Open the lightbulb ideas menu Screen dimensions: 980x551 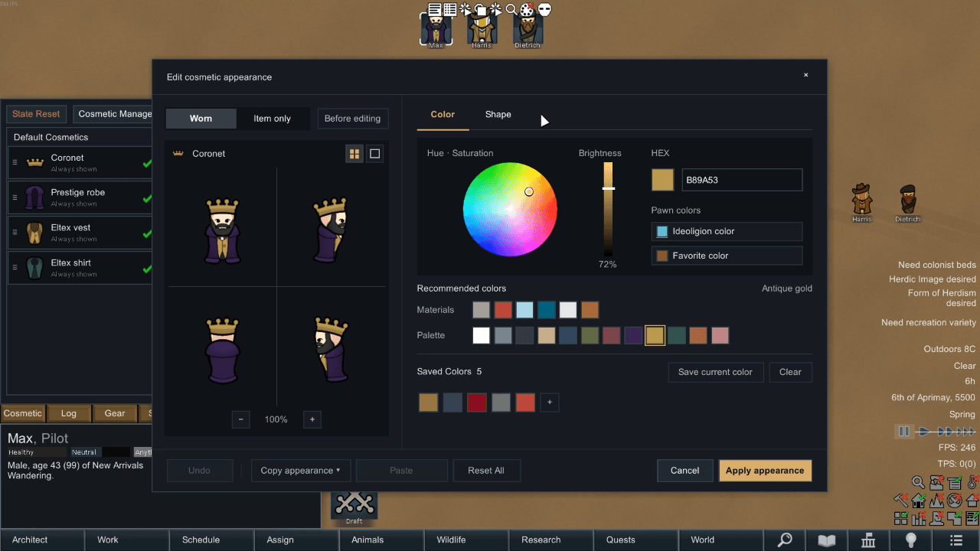click(x=910, y=540)
